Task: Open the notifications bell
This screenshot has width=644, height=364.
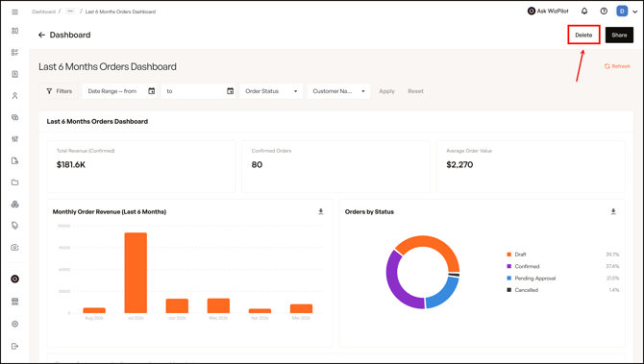Action: [x=584, y=12]
